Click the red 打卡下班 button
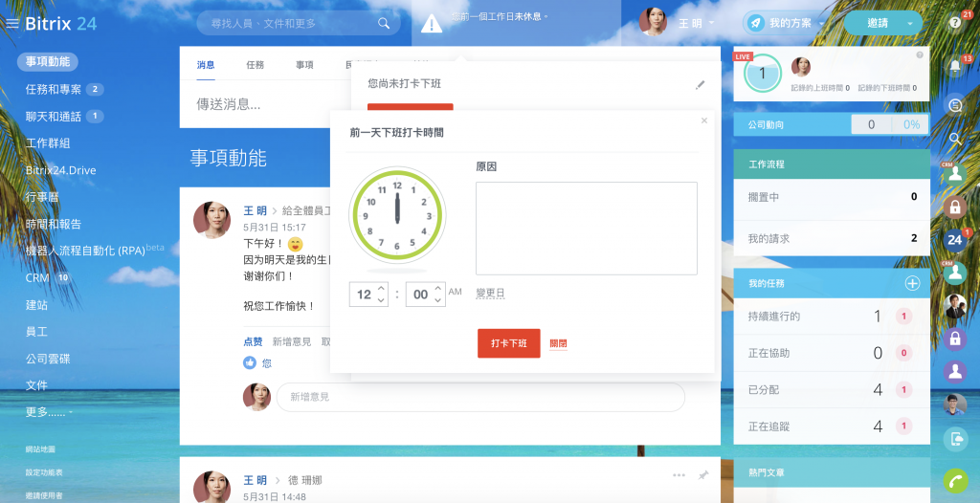980x503 pixels. click(509, 343)
